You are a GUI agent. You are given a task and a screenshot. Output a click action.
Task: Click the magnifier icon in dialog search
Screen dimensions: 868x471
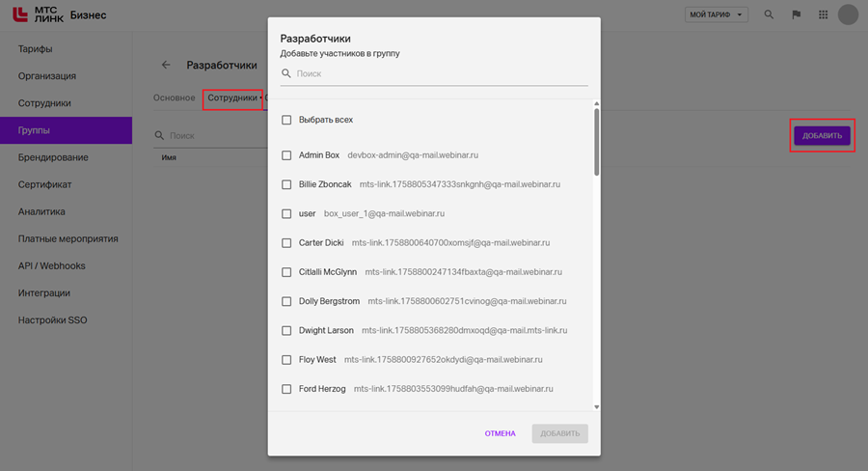286,73
